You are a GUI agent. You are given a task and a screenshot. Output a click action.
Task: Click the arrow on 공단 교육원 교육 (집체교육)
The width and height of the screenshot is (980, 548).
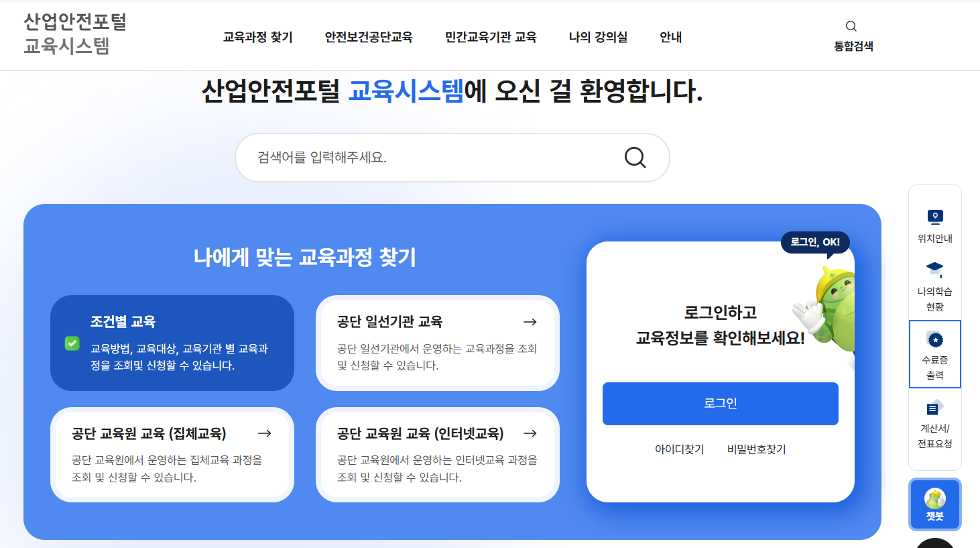pyautogui.click(x=265, y=433)
